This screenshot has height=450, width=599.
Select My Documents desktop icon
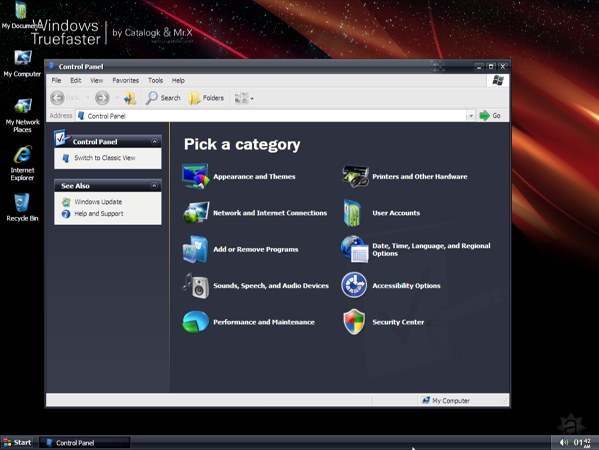(x=21, y=15)
